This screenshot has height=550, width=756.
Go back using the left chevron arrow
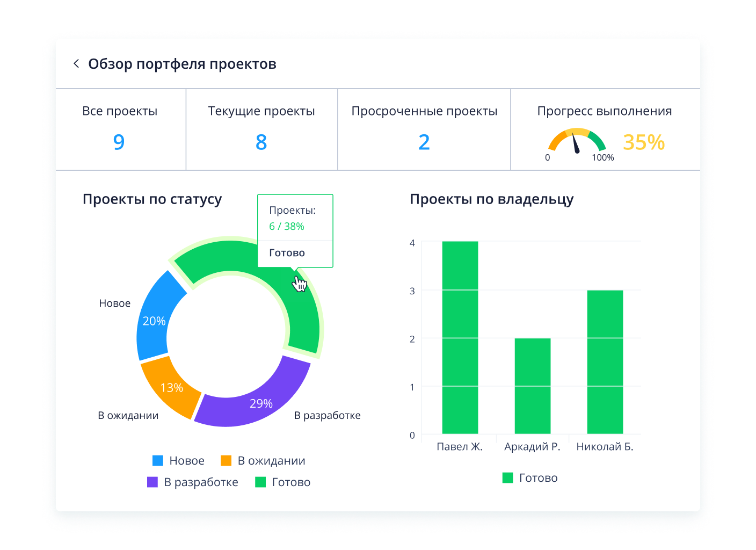coord(76,63)
